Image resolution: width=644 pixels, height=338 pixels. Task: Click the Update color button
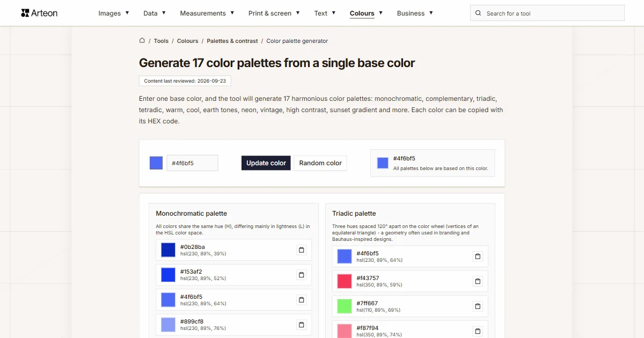coord(266,163)
